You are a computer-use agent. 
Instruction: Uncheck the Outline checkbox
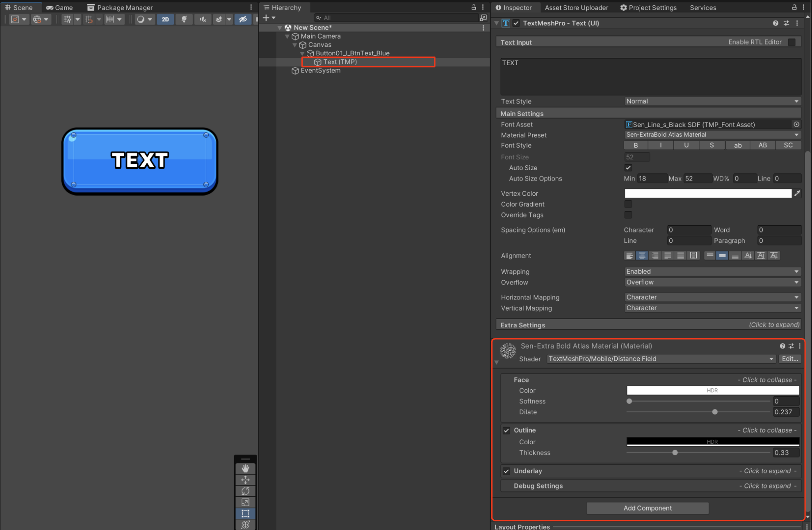pyautogui.click(x=506, y=430)
